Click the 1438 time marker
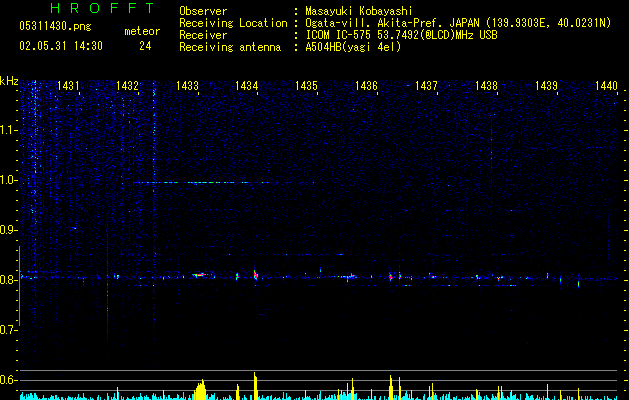The image size is (629, 400). (x=486, y=86)
